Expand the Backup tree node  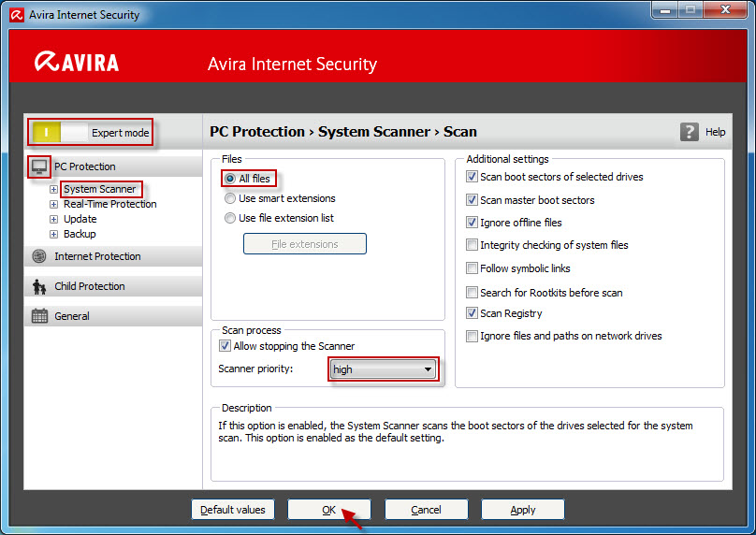(53, 234)
